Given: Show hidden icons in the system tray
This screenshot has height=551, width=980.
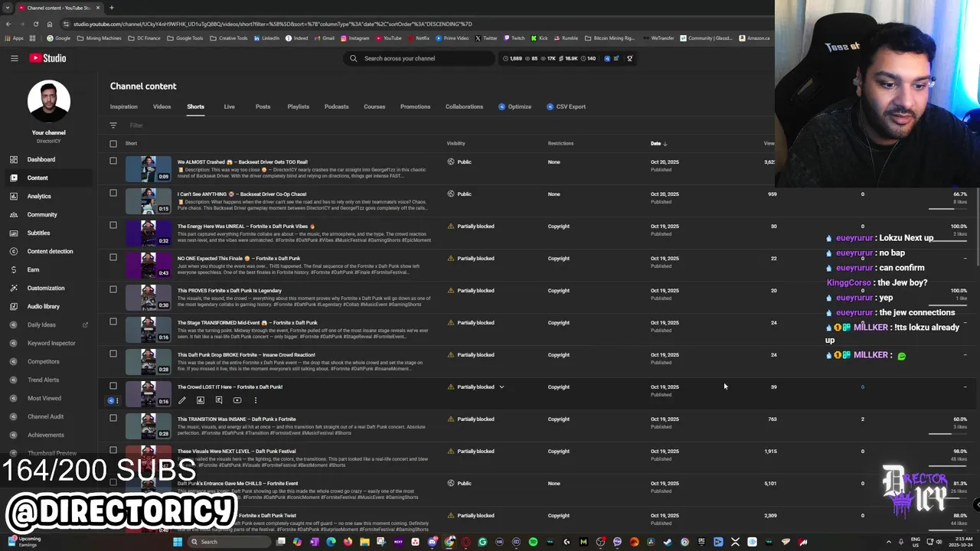Looking at the screenshot, I should [x=889, y=542].
